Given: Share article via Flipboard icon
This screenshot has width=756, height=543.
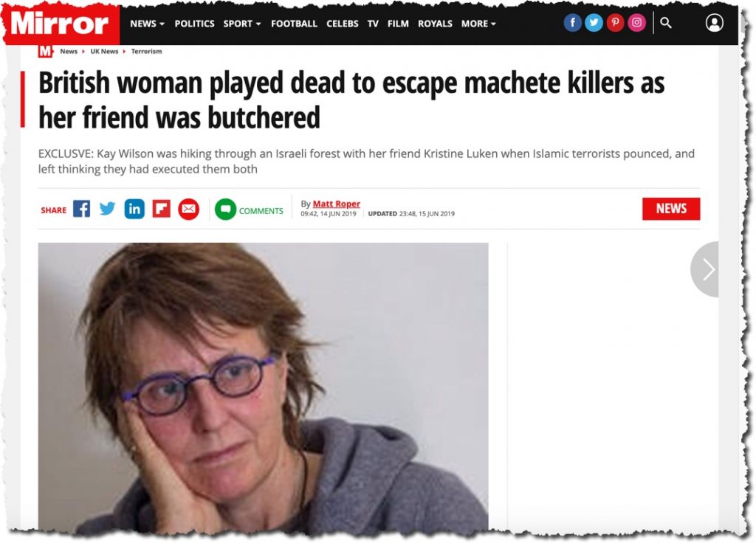Looking at the screenshot, I should (162, 209).
